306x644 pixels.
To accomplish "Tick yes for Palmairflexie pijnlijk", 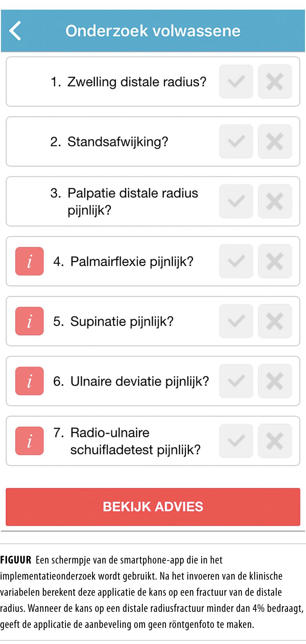I will click(236, 261).
